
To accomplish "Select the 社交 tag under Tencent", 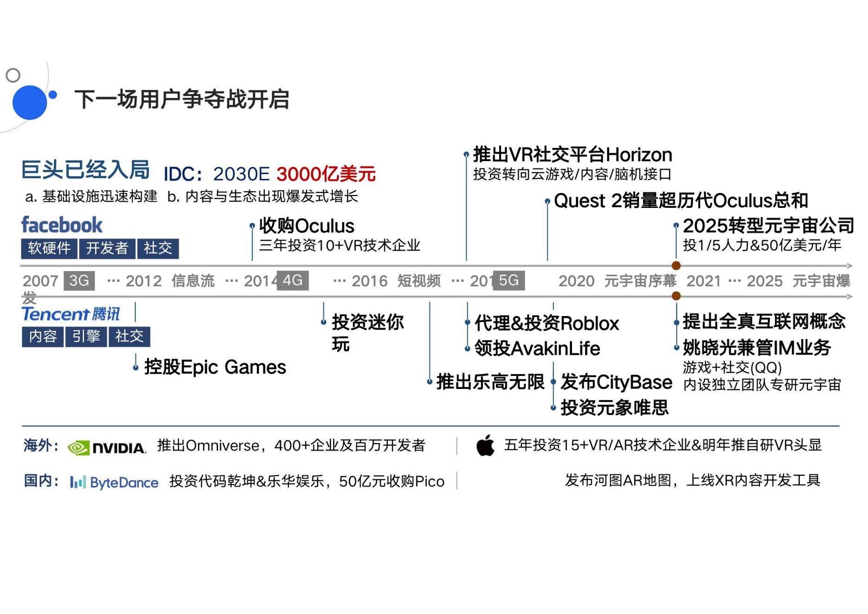I will [129, 336].
